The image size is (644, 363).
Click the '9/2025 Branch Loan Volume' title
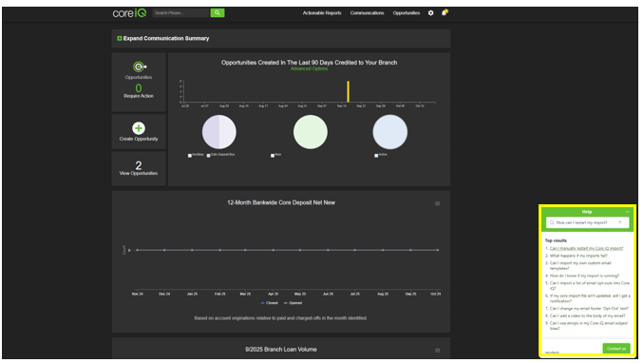pos(281,350)
